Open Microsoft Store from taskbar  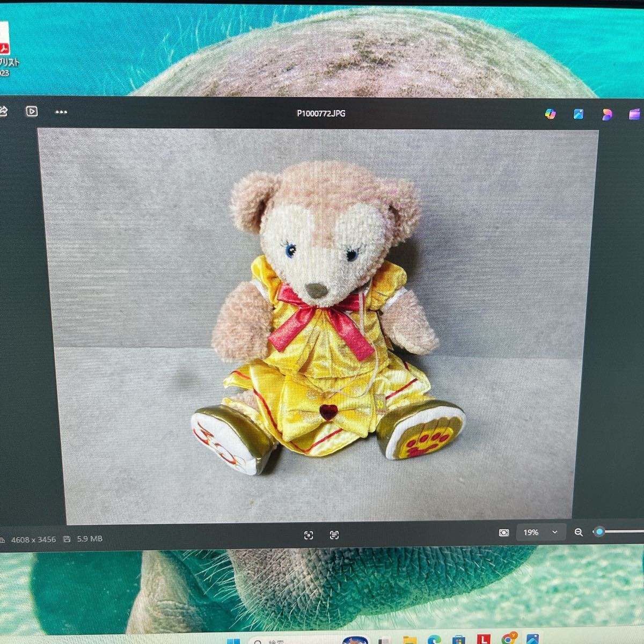click(x=459, y=639)
